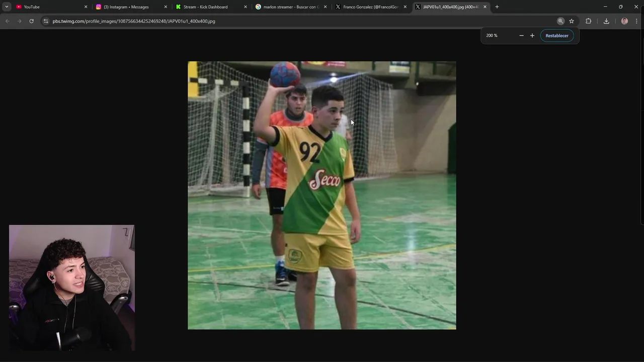The image size is (644, 362).
Task: Open a new browser tab
Action: (x=497, y=7)
